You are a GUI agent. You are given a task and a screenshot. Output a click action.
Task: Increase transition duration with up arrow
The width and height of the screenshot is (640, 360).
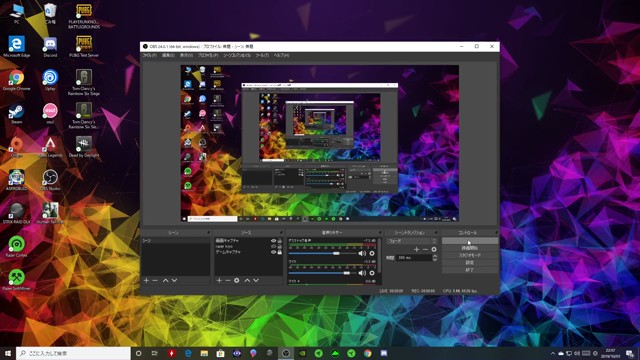tap(435, 256)
